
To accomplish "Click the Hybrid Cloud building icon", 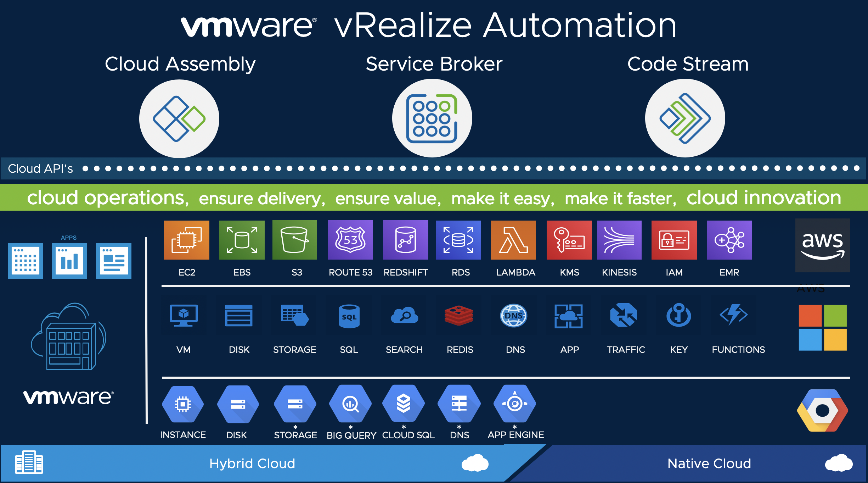I will (29, 462).
